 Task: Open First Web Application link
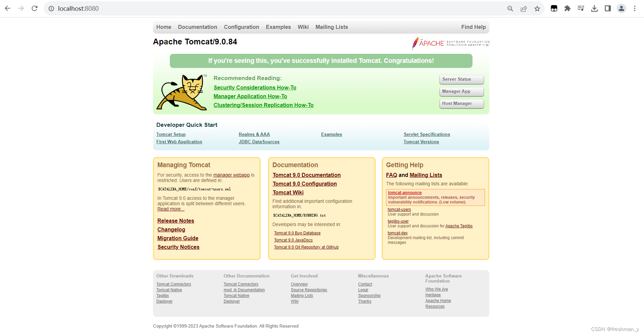pos(179,142)
